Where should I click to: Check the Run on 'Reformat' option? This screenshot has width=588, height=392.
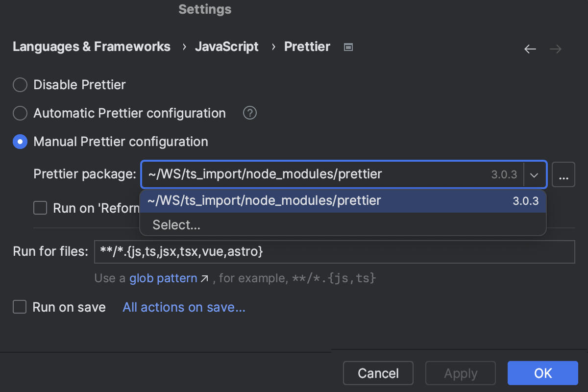[40, 208]
